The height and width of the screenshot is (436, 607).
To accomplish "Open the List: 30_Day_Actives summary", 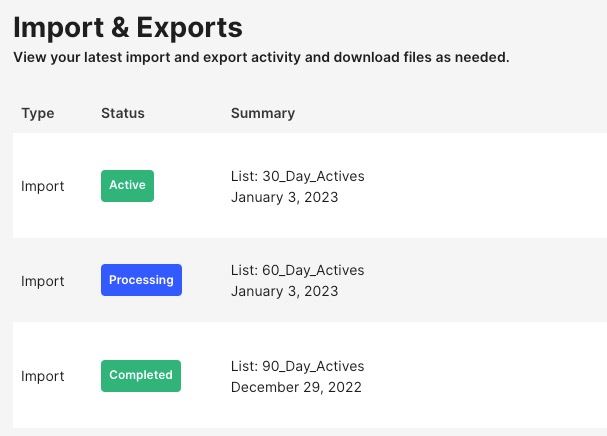I will pyautogui.click(x=297, y=177).
